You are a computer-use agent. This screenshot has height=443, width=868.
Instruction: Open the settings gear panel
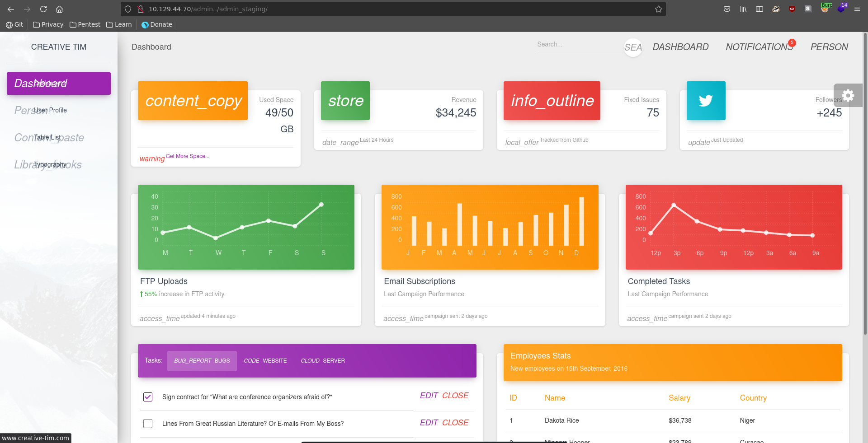848,95
